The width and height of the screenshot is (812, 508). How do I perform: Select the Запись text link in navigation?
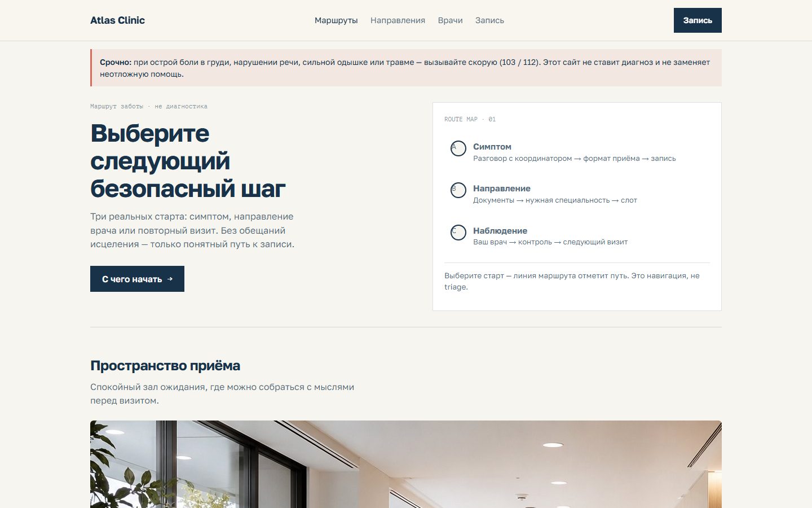[489, 20]
